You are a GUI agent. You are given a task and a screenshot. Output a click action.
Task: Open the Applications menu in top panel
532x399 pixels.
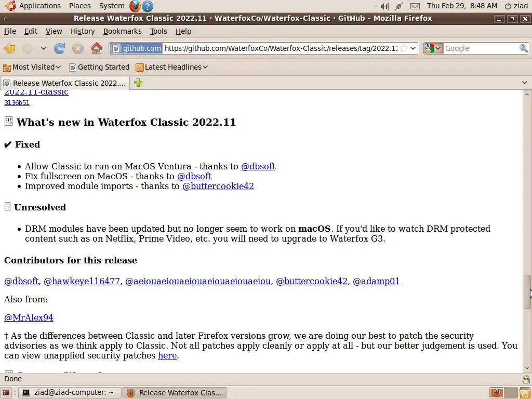tap(39, 6)
